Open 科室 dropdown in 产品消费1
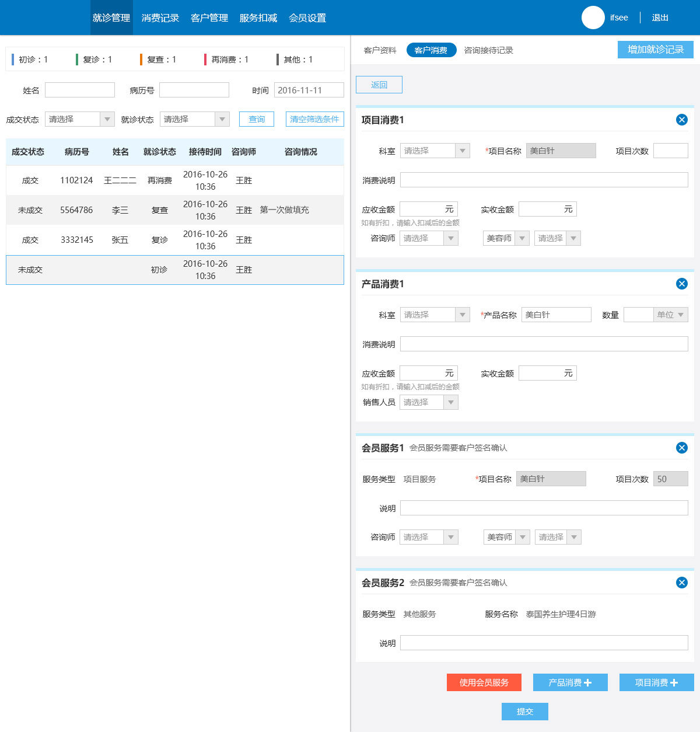Viewport: 700px width, 732px height. pyautogui.click(x=435, y=315)
